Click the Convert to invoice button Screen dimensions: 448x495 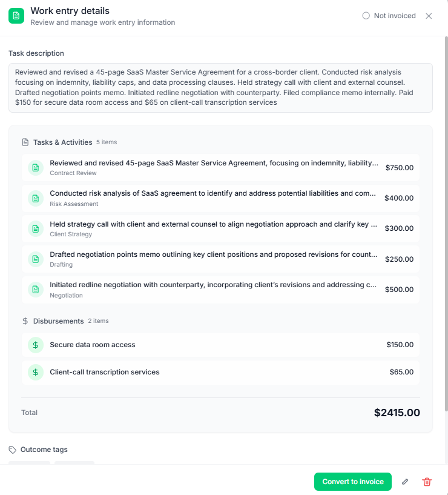[352, 482]
